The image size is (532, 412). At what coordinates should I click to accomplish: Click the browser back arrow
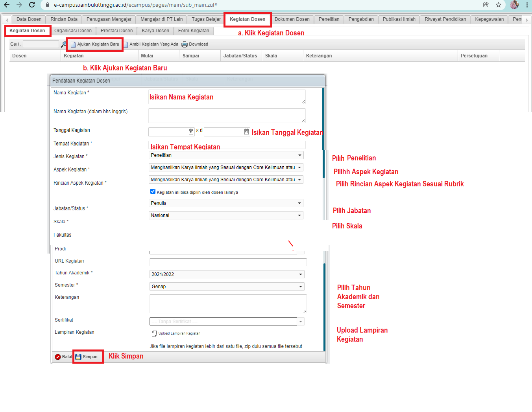[x=7, y=5]
